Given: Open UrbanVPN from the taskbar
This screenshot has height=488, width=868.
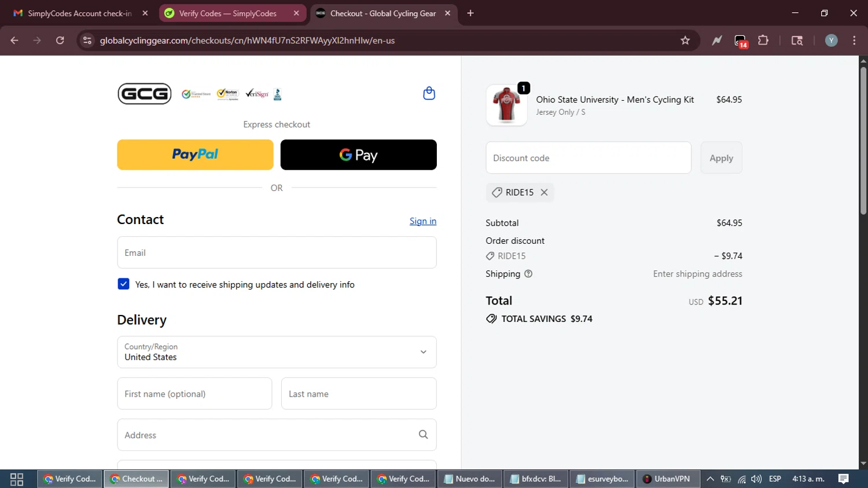Looking at the screenshot, I should 667,479.
